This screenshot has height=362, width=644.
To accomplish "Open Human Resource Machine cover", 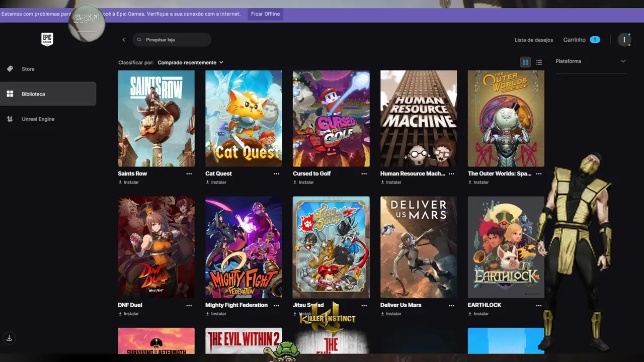I will coord(419,118).
